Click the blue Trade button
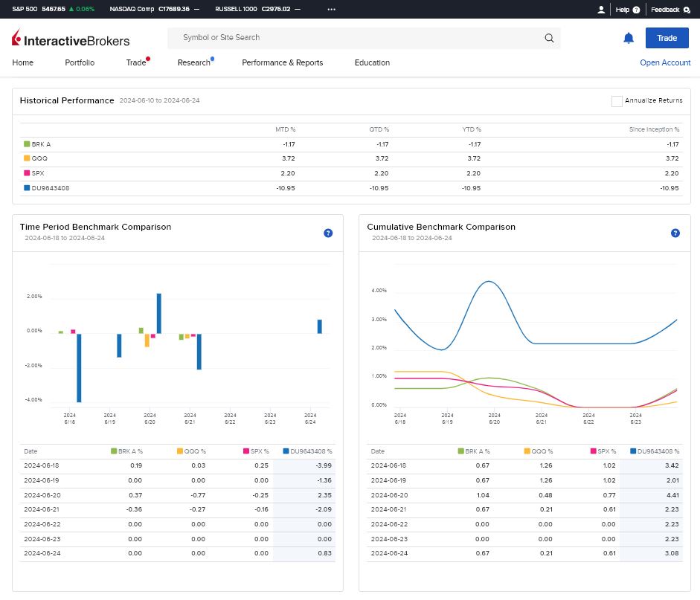This screenshot has height=600, width=700. (667, 38)
